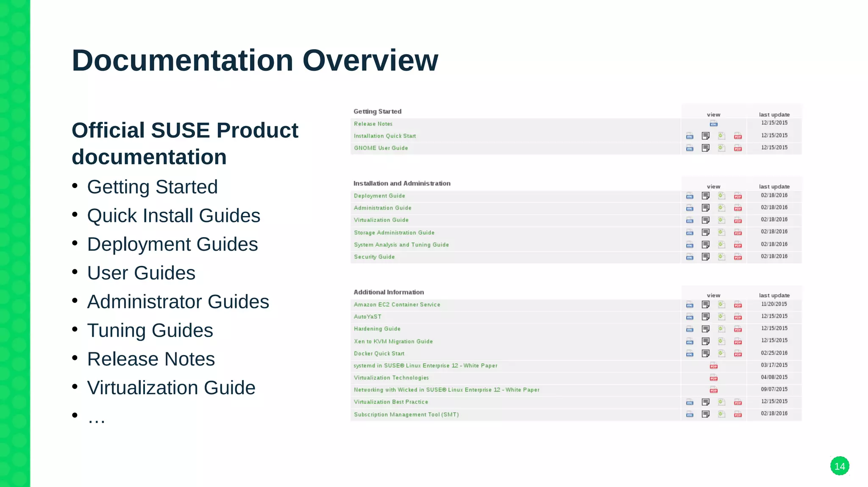Screen dimensions: 868x487
Task: Open PDF icon for AutoYaST
Action: click(738, 317)
